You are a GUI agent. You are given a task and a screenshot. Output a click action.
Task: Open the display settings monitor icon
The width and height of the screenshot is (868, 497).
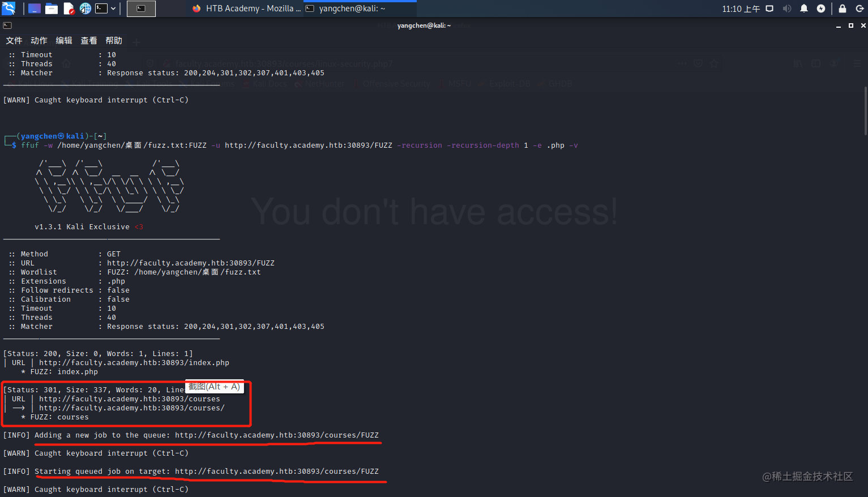tap(769, 8)
